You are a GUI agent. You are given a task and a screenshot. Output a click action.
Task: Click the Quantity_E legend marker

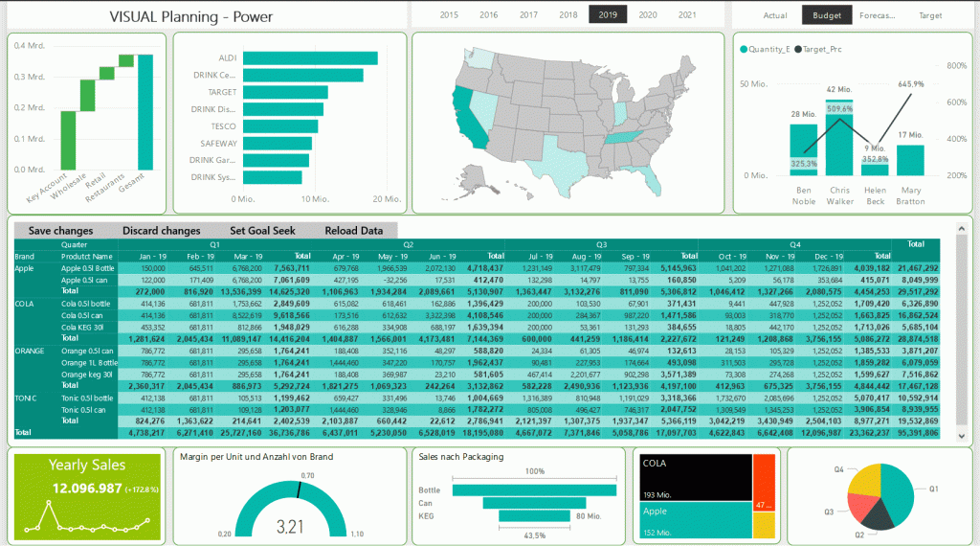point(744,48)
